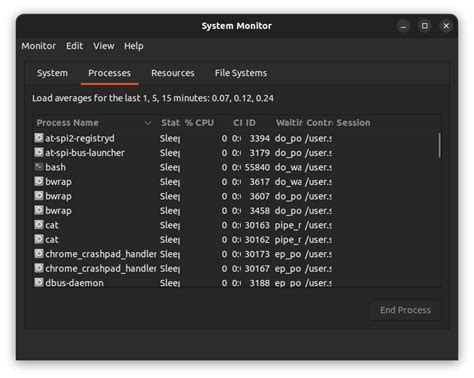Select the Processes tab

(x=109, y=73)
